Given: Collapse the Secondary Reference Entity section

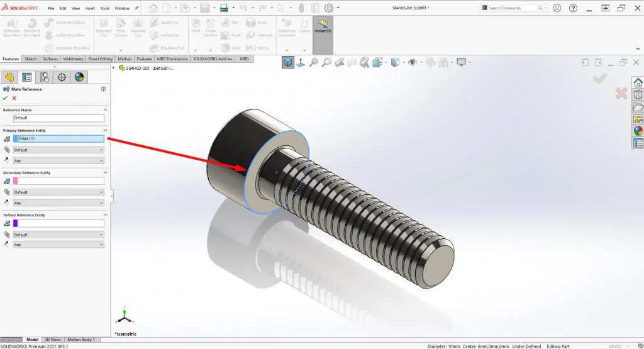Looking at the screenshot, I should (x=105, y=172).
